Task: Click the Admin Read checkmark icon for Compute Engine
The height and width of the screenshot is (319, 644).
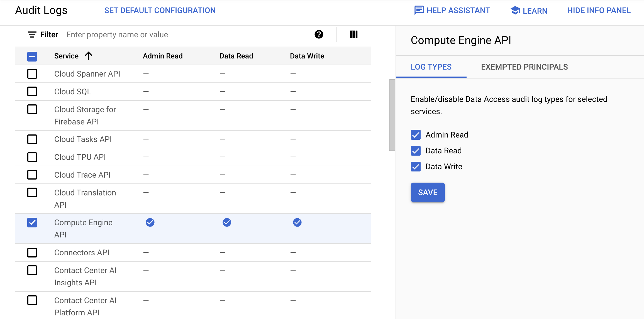Action: tap(150, 222)
